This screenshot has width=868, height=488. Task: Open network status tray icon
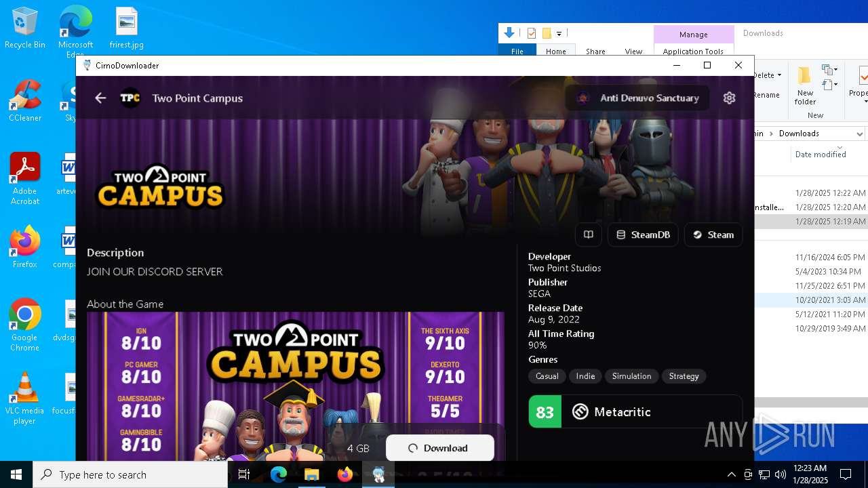pyautogui.click(x=764, y=474)
